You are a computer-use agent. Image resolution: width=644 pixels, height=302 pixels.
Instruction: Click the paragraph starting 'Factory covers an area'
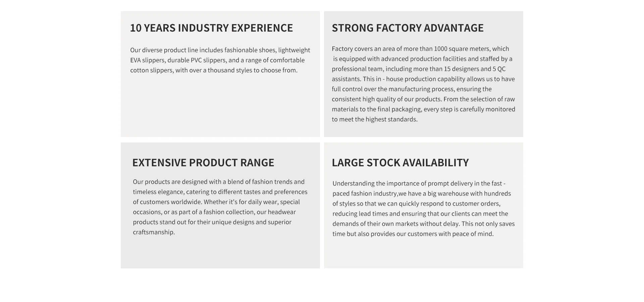coord(424,84)
